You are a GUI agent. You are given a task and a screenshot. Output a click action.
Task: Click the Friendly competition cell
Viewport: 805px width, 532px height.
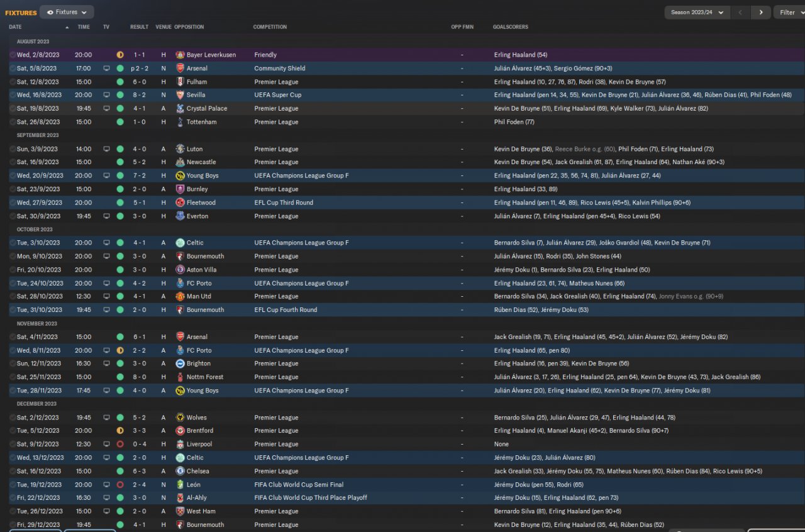click(265, 55)
